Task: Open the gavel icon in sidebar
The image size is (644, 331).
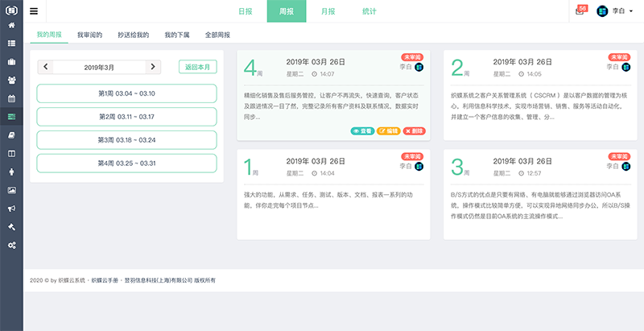Action: click(11, 226)
